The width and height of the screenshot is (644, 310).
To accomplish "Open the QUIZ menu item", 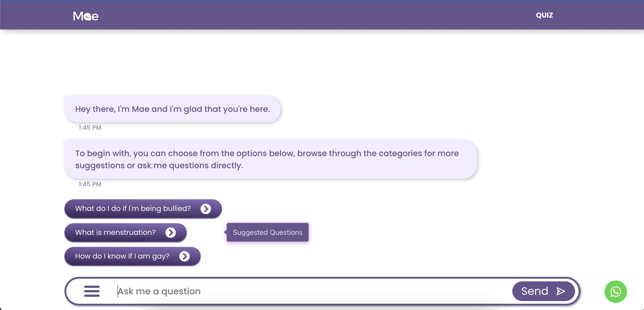I will (544, 15).
